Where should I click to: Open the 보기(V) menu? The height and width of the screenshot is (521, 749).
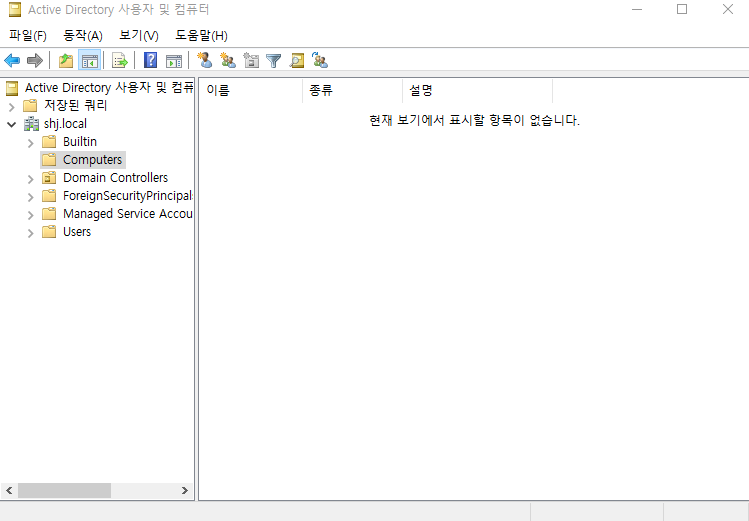[x=139, y=35]
